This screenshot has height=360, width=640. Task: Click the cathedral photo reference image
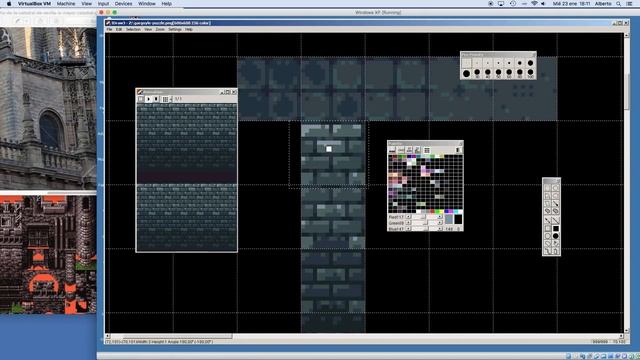point(48,108)
